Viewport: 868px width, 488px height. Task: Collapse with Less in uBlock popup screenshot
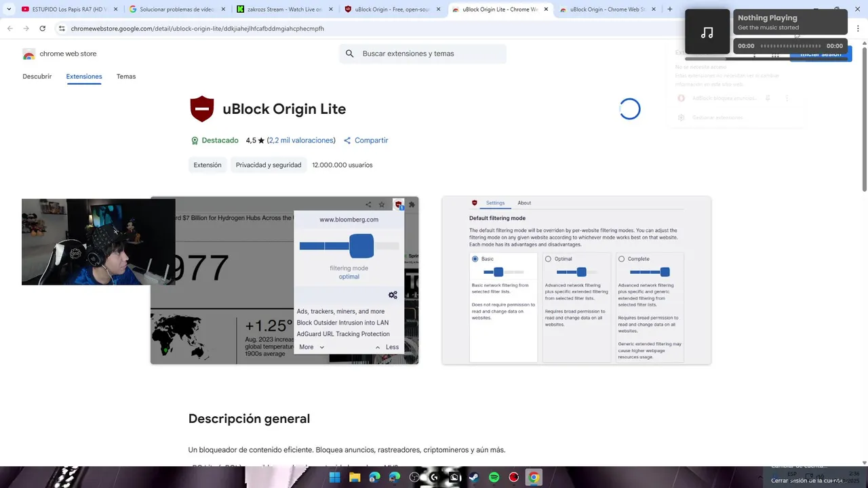(387, 347)
